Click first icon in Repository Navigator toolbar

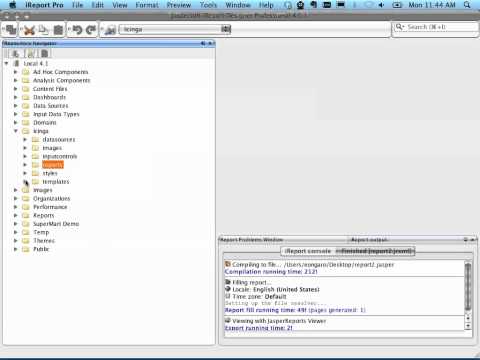pyautogui.click(x=15, y=53)
